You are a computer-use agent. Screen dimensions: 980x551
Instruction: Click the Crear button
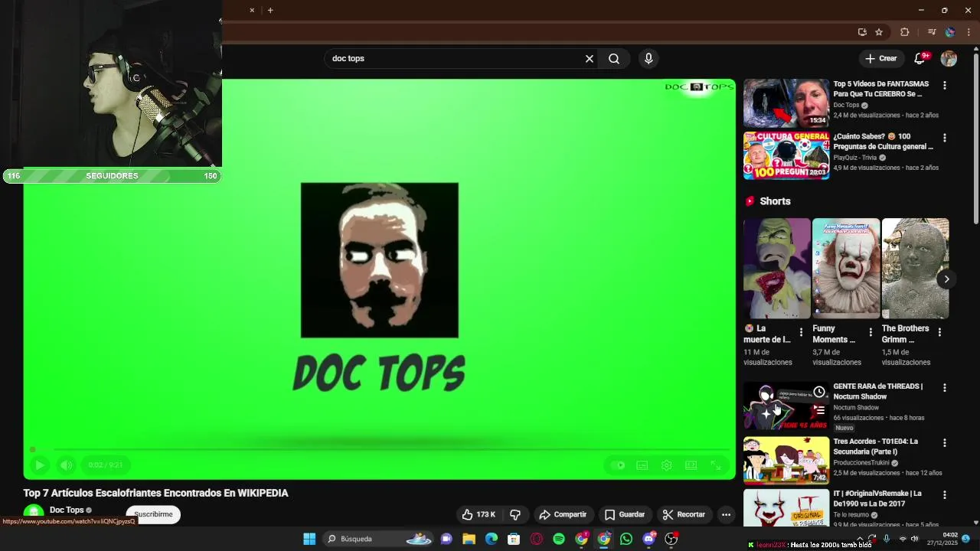[880, 59]
